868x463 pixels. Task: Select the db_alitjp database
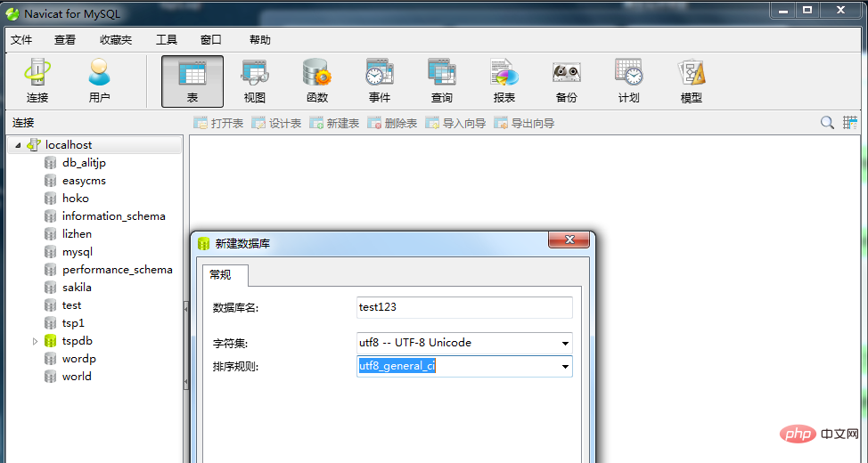pos(84,163)
